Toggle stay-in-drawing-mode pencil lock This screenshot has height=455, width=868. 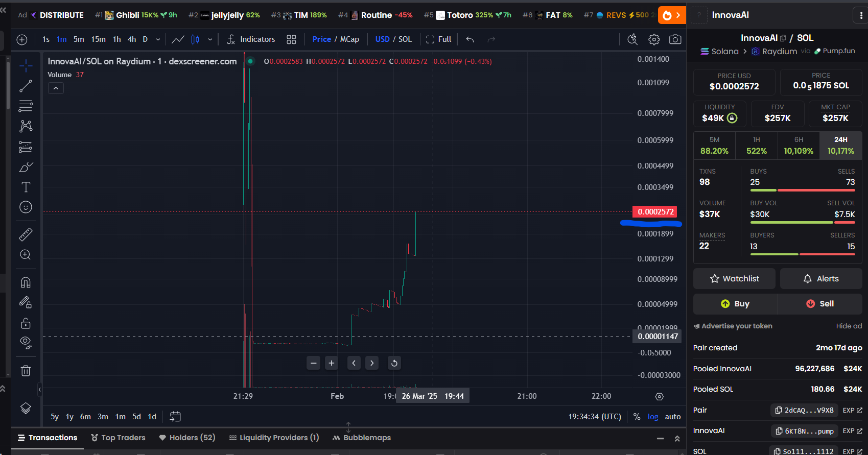26,302
